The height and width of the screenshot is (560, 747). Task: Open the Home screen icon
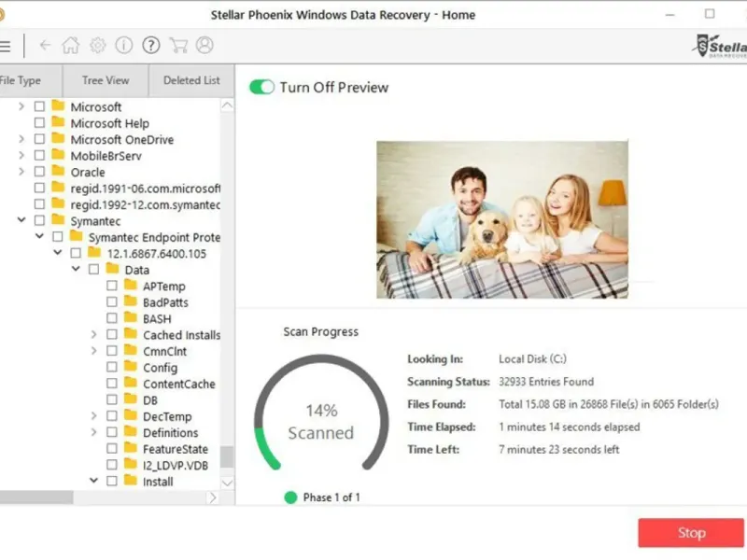(71, 45)
